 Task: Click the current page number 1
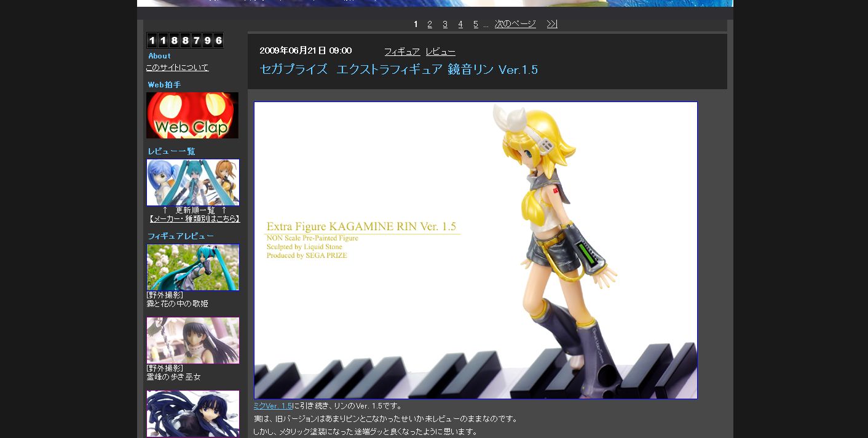coord(416,24)
